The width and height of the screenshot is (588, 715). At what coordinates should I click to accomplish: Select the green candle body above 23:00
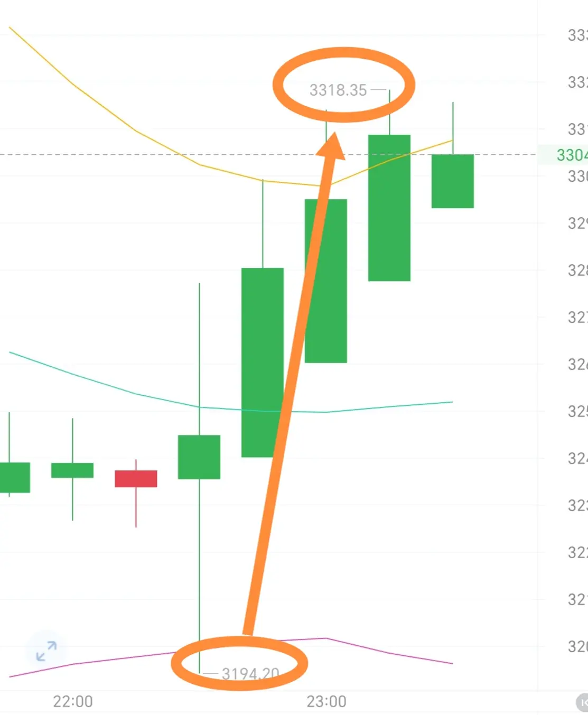coord(326,281)
